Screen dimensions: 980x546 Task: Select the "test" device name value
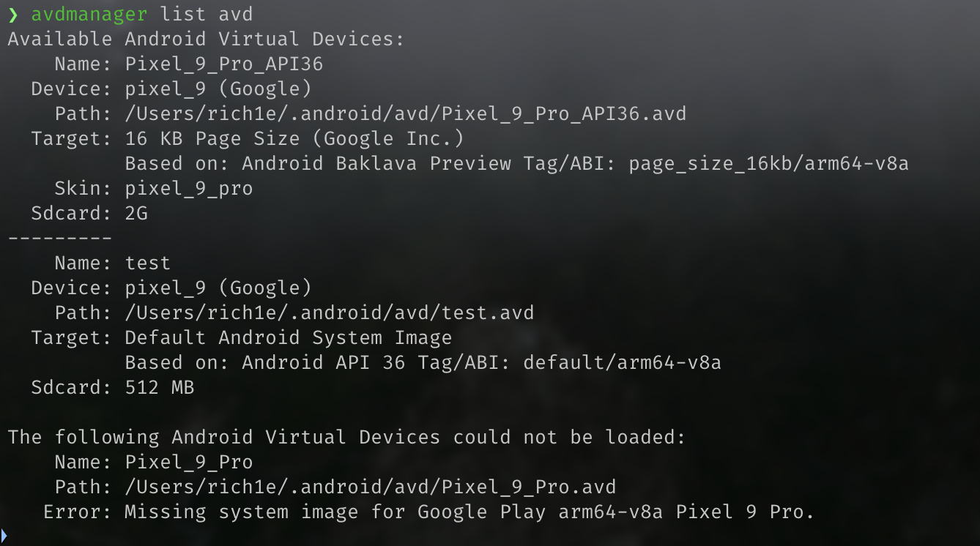[x=147, y=263]
